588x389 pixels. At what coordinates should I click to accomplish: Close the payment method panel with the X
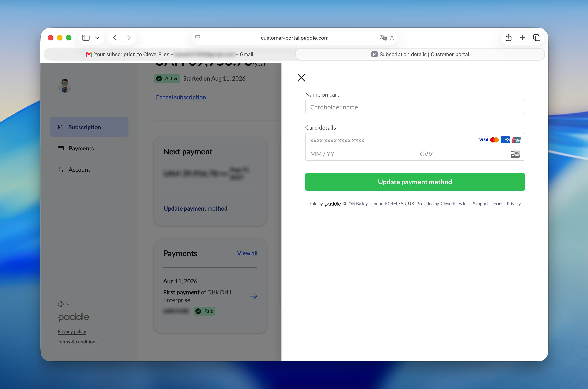pos(301,78)
